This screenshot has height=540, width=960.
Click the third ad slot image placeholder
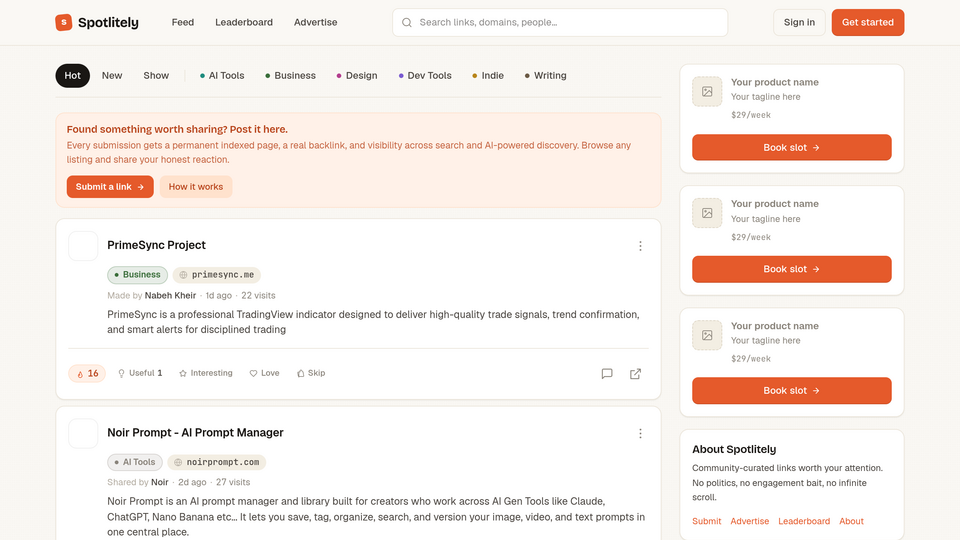(707, 336)
